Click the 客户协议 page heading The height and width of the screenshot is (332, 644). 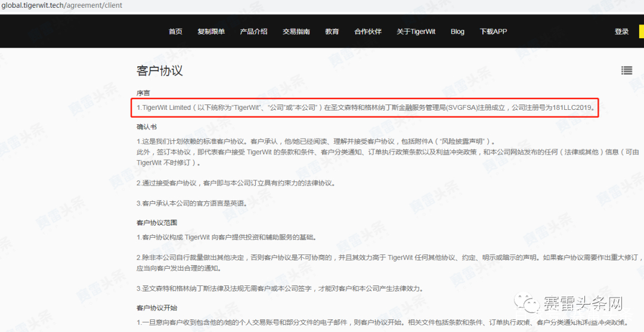[x=159, y=70]
